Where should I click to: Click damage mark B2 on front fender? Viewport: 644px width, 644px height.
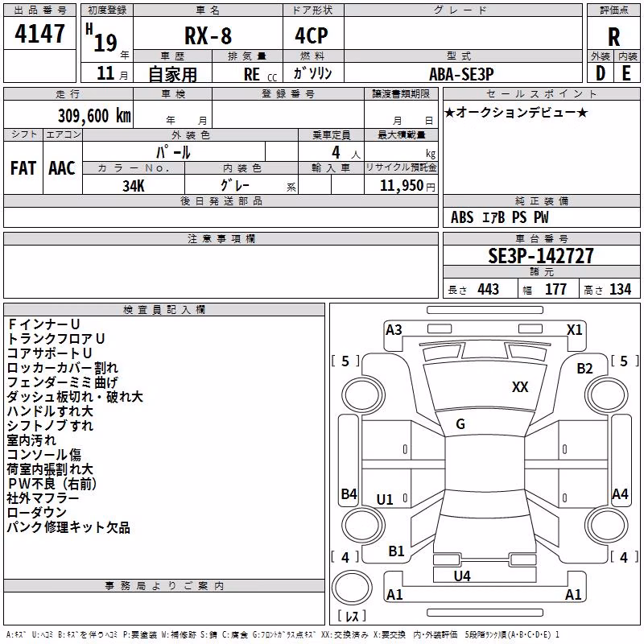(584, 369)
